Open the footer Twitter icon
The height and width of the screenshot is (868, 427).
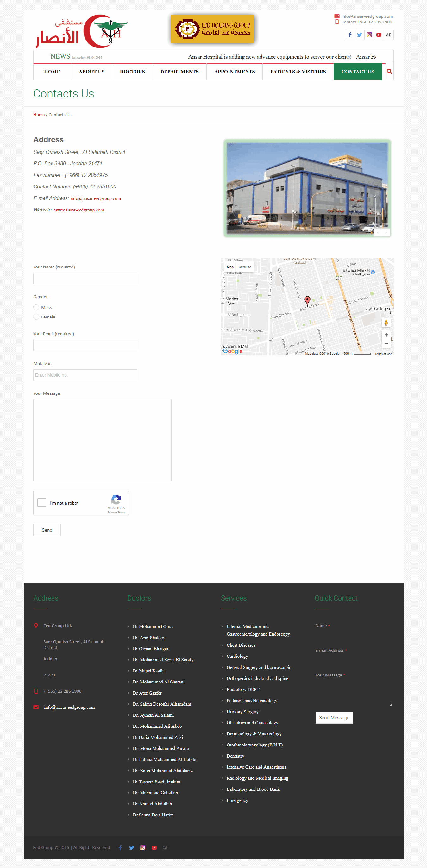point(131,847)
